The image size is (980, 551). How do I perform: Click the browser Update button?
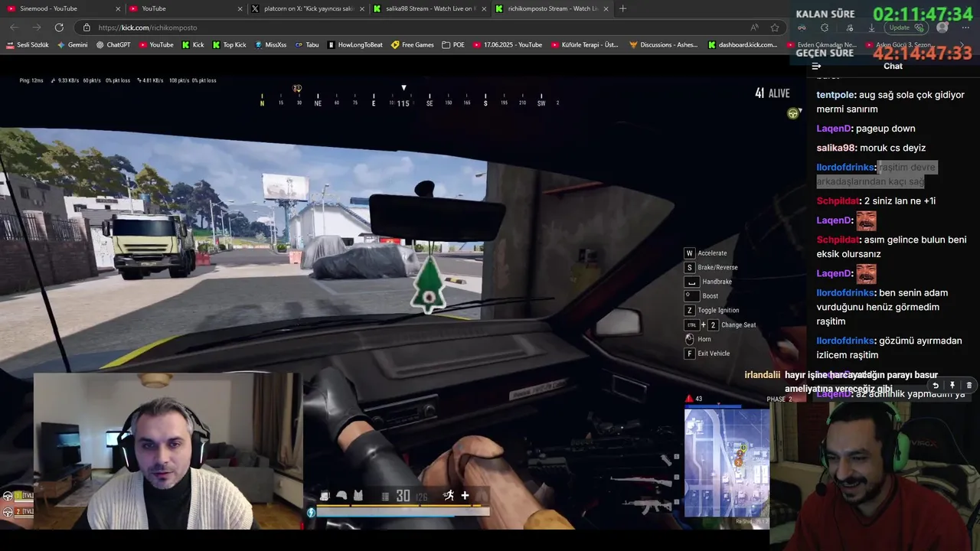click(x=907, y=28)
